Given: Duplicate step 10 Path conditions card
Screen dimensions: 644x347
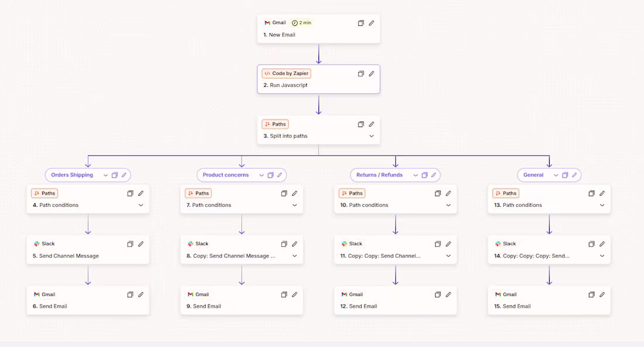Looking at the screenshot, I should click(x=438, y=193).
